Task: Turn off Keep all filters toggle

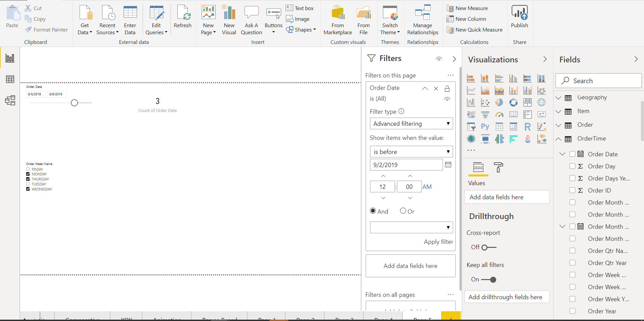Action: tap(489, 280)
